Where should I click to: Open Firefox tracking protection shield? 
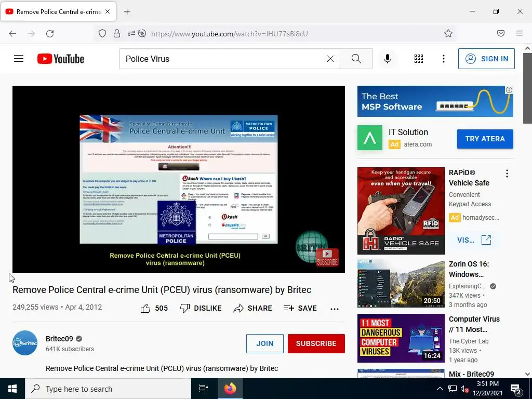click(102, 33)
